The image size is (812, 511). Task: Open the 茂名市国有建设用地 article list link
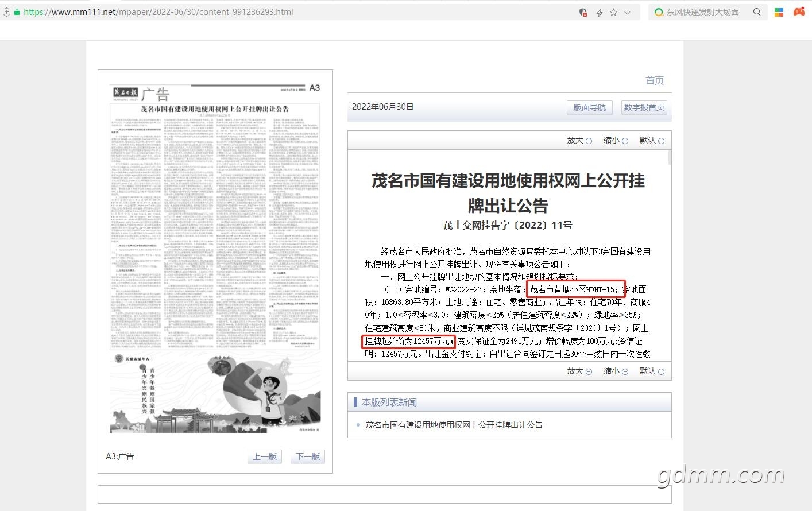pyautogui.click(x=454, y=425)
